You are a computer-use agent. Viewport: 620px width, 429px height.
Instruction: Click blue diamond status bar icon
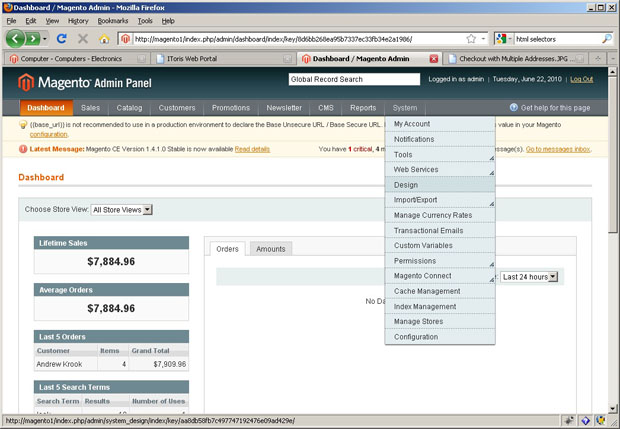coord(586,421)
